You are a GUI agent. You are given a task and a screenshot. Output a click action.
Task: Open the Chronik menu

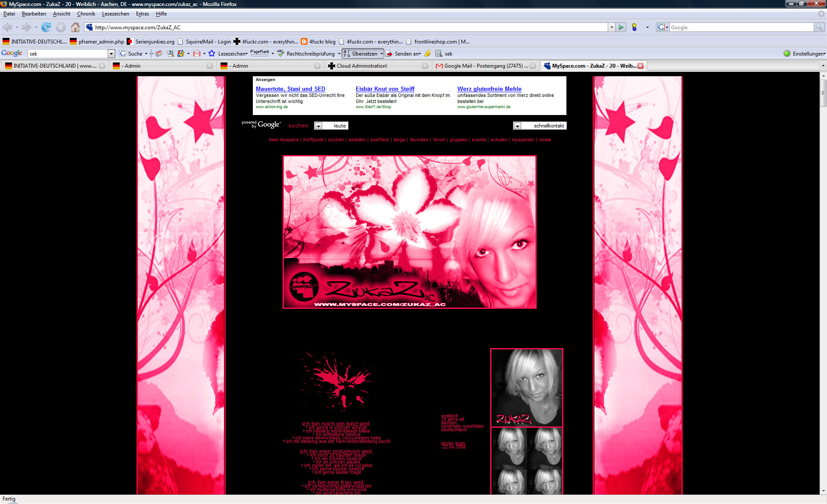point(86,14)
